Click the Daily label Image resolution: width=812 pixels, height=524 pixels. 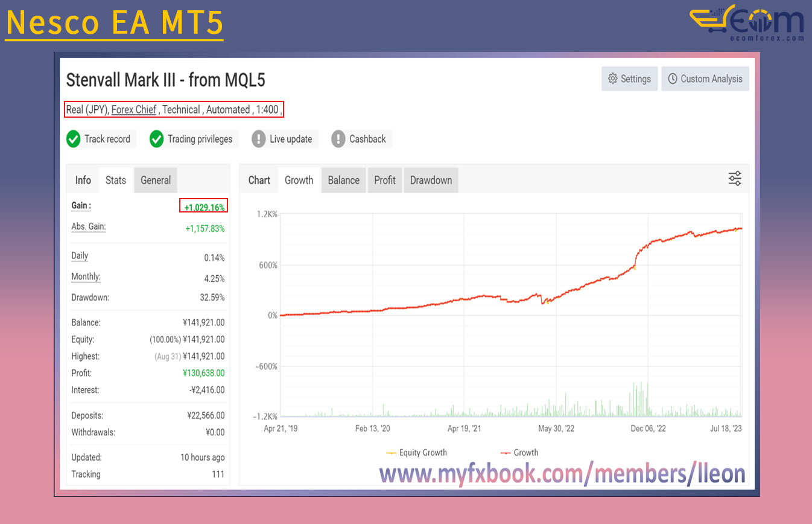(80, 256)
